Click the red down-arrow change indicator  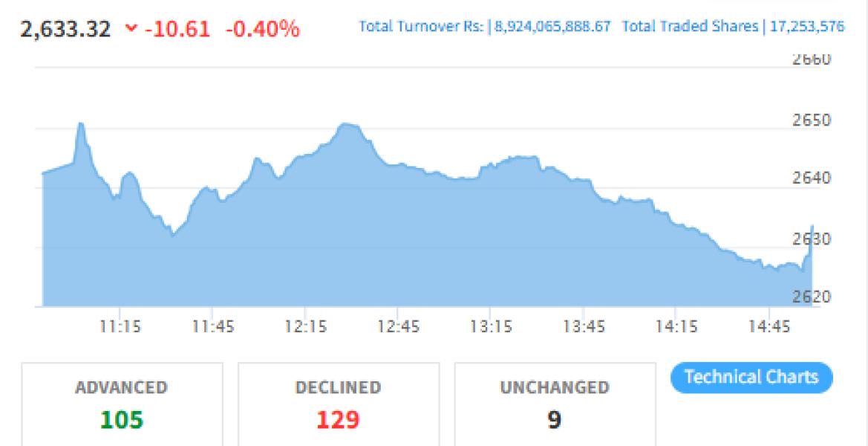point(131,29)
